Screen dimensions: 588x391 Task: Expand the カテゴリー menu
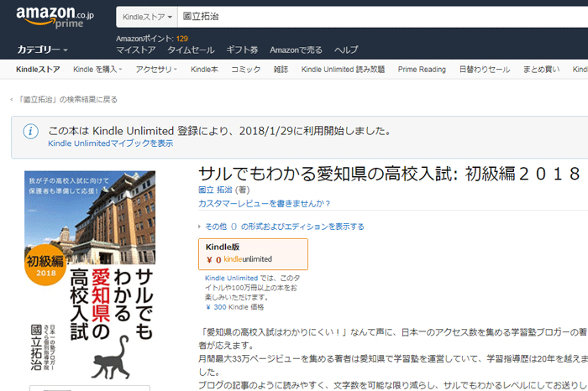tap(43, 50)
